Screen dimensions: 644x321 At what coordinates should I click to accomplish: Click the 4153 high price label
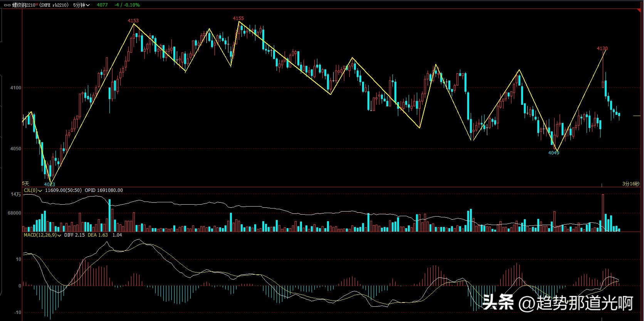tap(133, 21)
